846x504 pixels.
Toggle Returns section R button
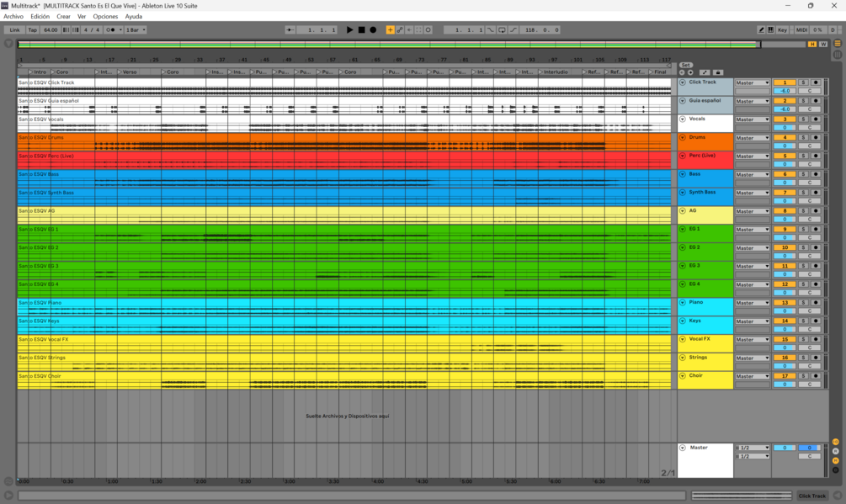(x=836, y=451)
